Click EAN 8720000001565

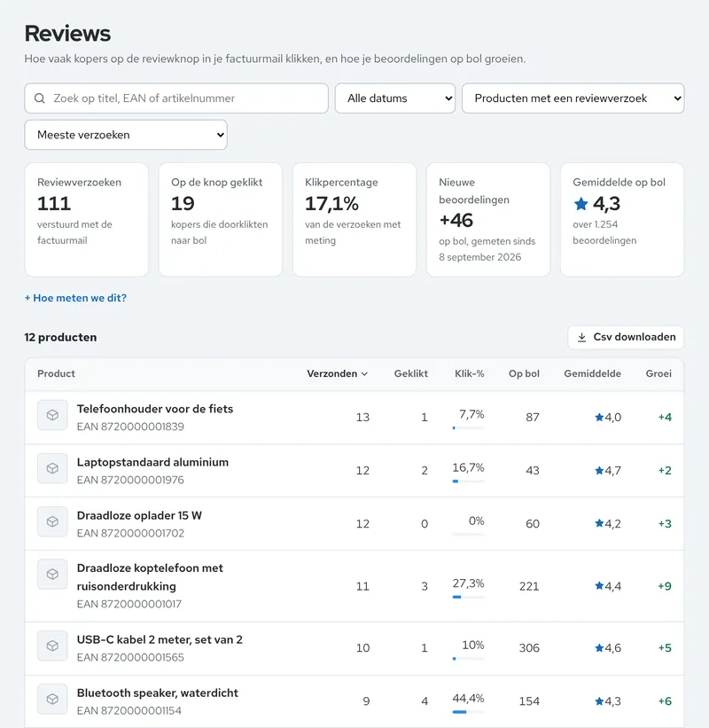(x=130, y=657)
